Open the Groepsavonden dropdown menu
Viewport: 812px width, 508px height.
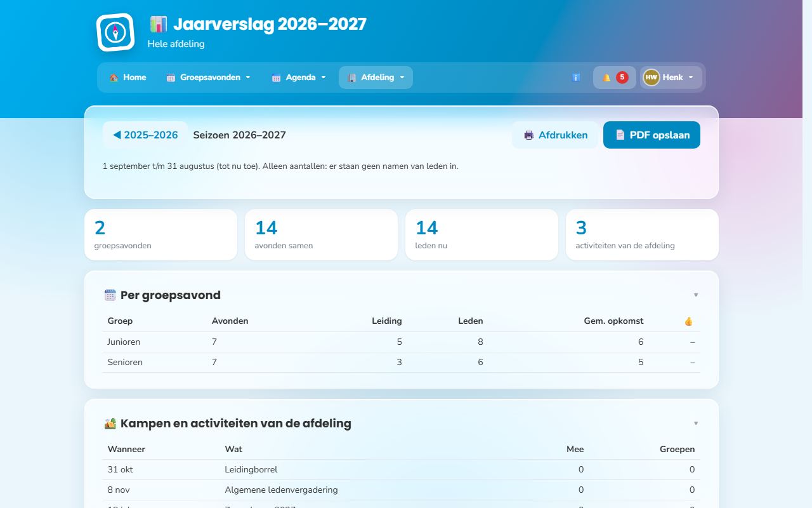pos(209,77)
